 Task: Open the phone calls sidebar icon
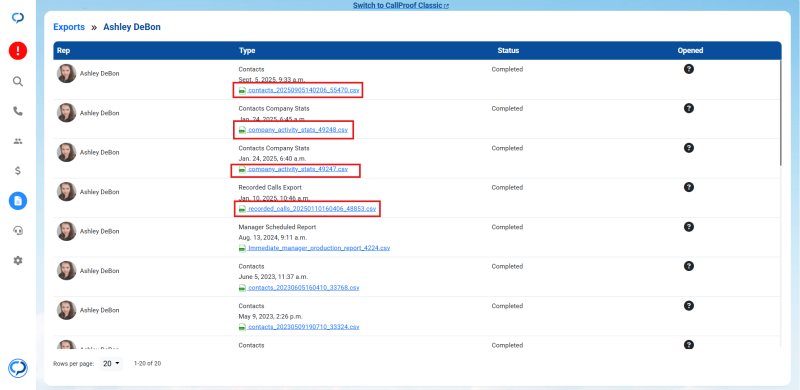click(18, 111)
